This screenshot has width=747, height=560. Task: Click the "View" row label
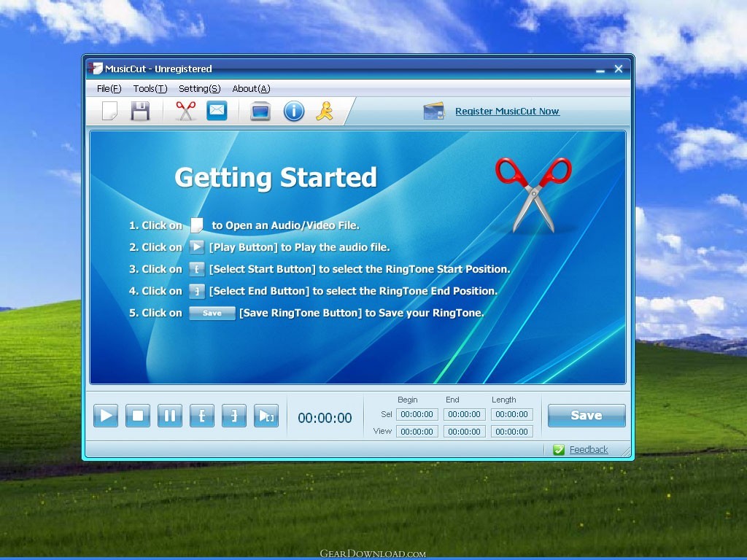tap(382, 431)
